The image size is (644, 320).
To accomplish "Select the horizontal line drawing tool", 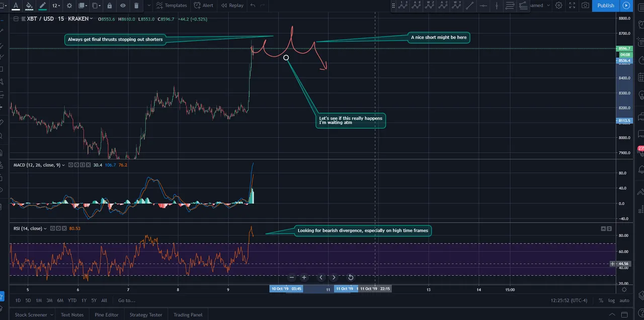I will (x=483, y=6).
